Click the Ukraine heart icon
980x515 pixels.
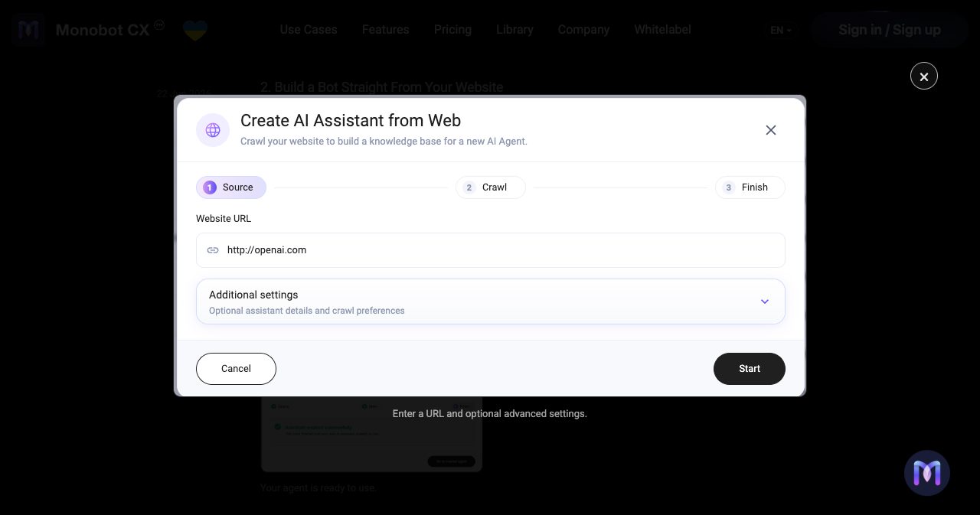(195, 31)
